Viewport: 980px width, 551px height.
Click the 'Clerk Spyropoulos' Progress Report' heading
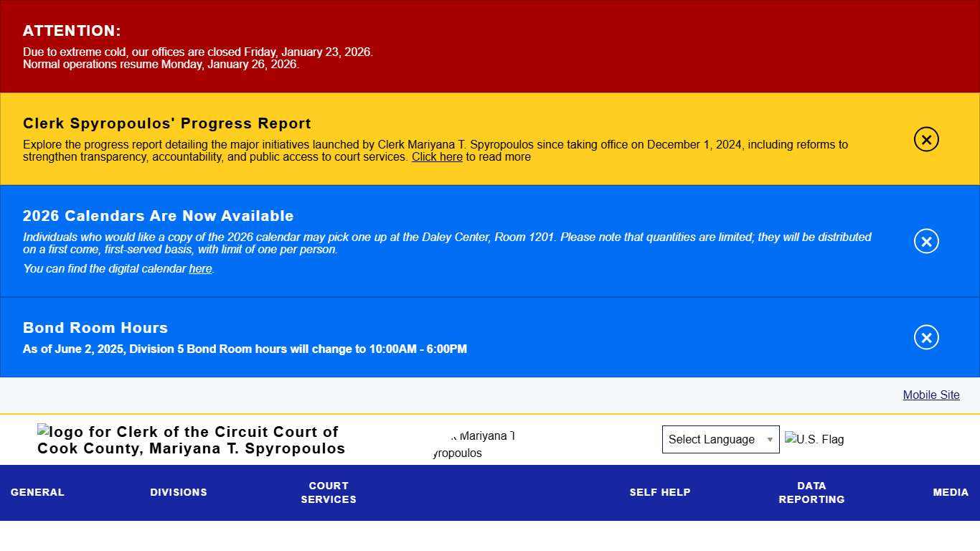[166, 123]
